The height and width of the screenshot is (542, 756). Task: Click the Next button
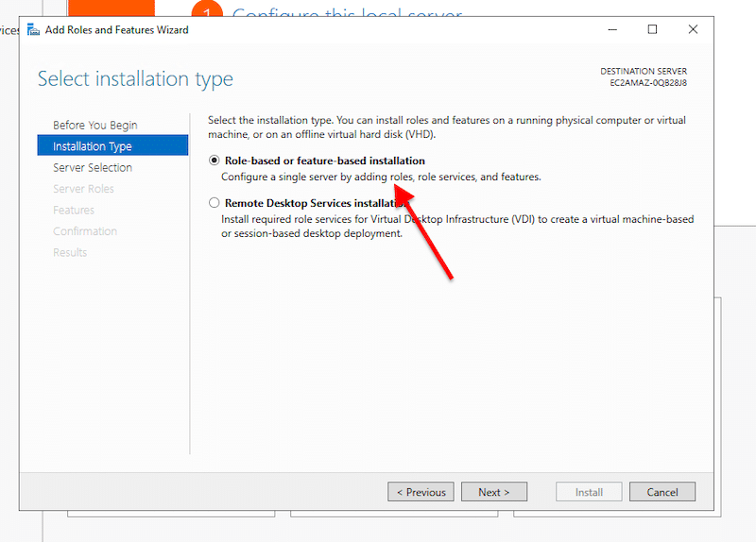tap(494, 492)
